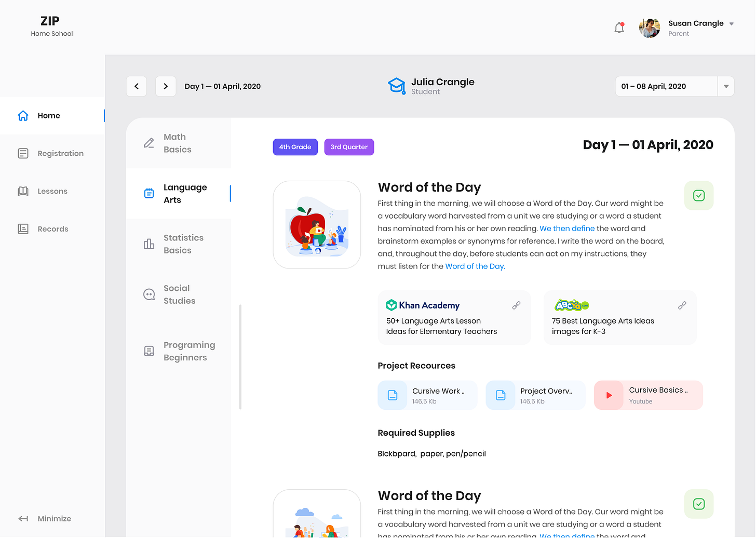Image resolution: width=756 pixels, height=538 pixels.
Task: Open the Project Overv.. file
Action: pyautogui.click(x=535, y=396)
